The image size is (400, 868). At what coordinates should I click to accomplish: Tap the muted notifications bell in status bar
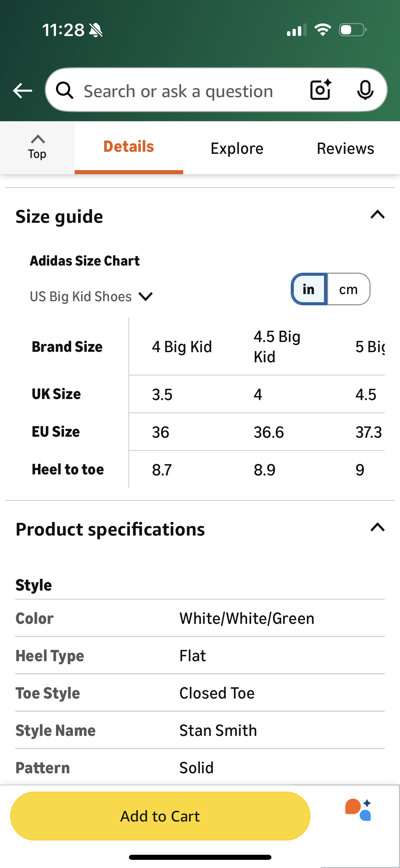[x=95, y=30]
